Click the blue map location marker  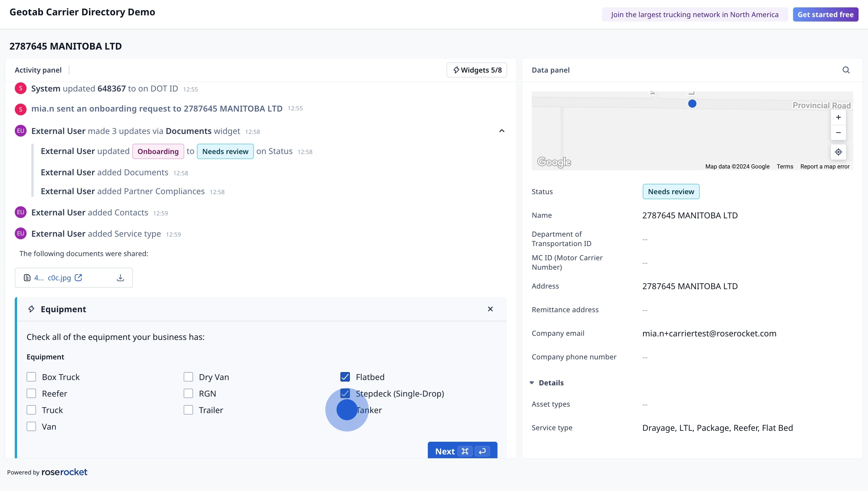point(692,104)
